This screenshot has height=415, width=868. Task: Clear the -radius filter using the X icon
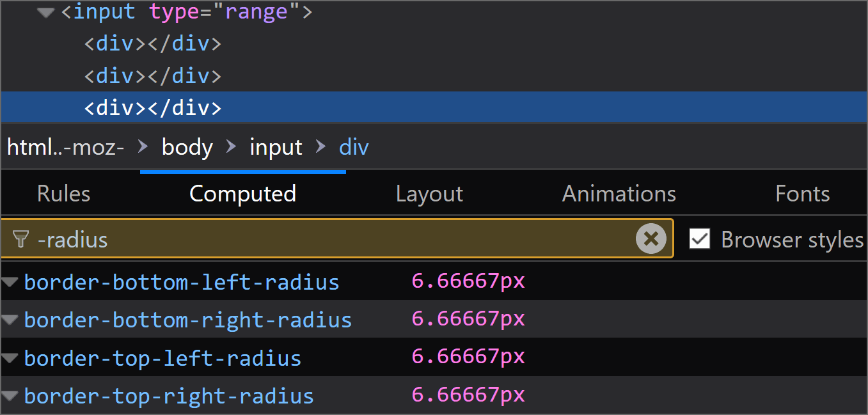(x=651, y=239)
